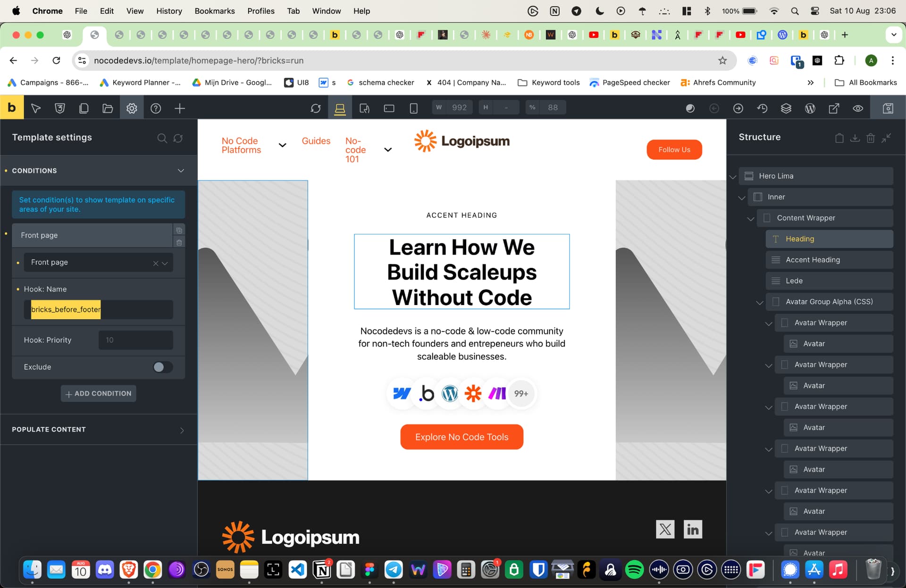
Task: Click the save icon in Bricks toolbar
Action: pyautogui.click(x=888, y=108)
